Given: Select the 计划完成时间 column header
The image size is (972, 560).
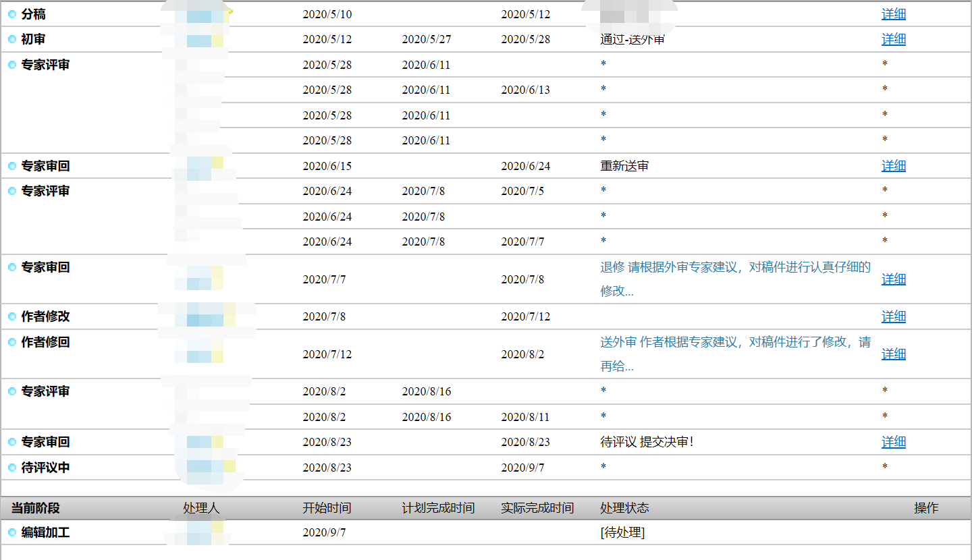Looking at the screenshot, I should tap(438, 508).
